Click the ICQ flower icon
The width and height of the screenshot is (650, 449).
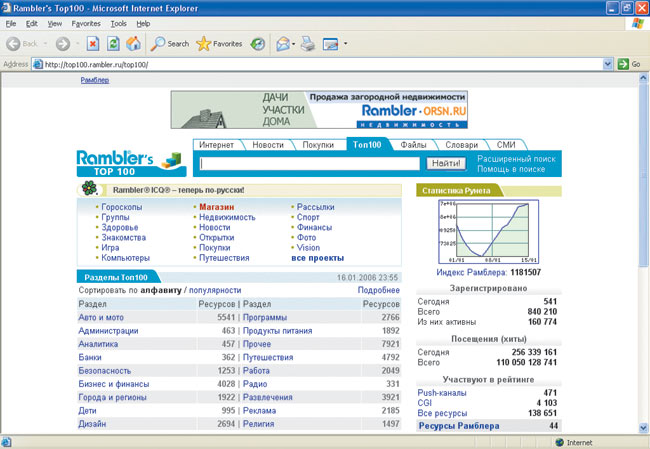click(89, 188)
